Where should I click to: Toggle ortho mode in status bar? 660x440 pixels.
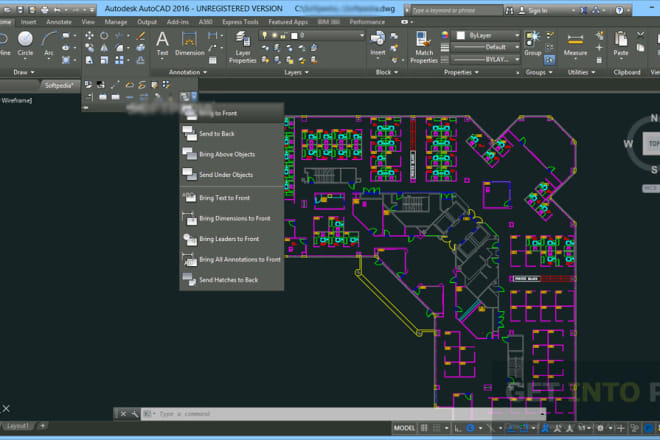click(458, 428)
